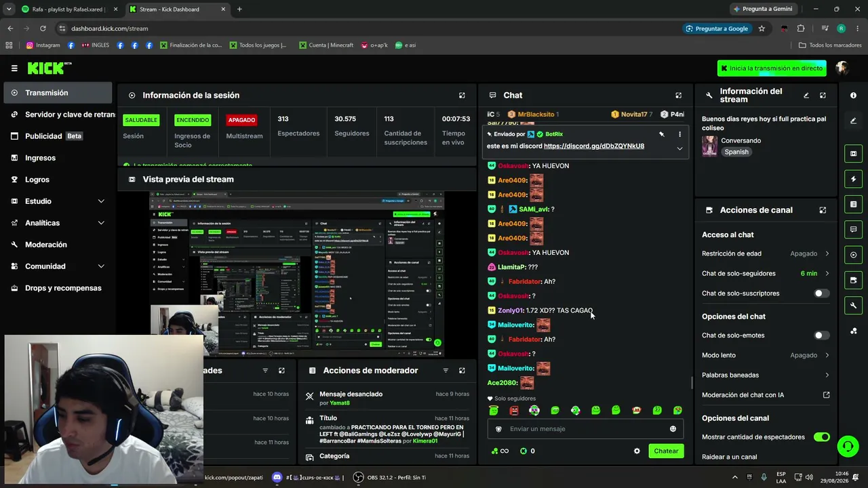Open the pinned message three-dot options
Image resolution: width=868 pixels, height=488 pixels.
pyautogui.click(x=679, y=134)
